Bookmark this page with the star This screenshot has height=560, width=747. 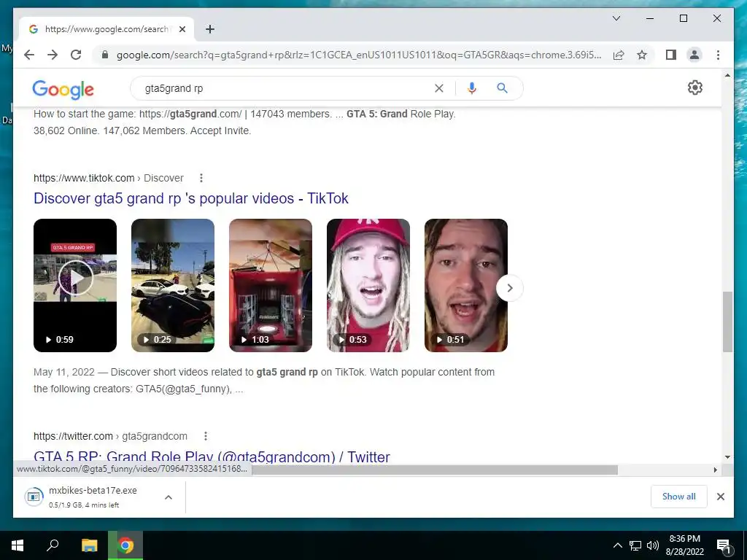click(642, 55)
